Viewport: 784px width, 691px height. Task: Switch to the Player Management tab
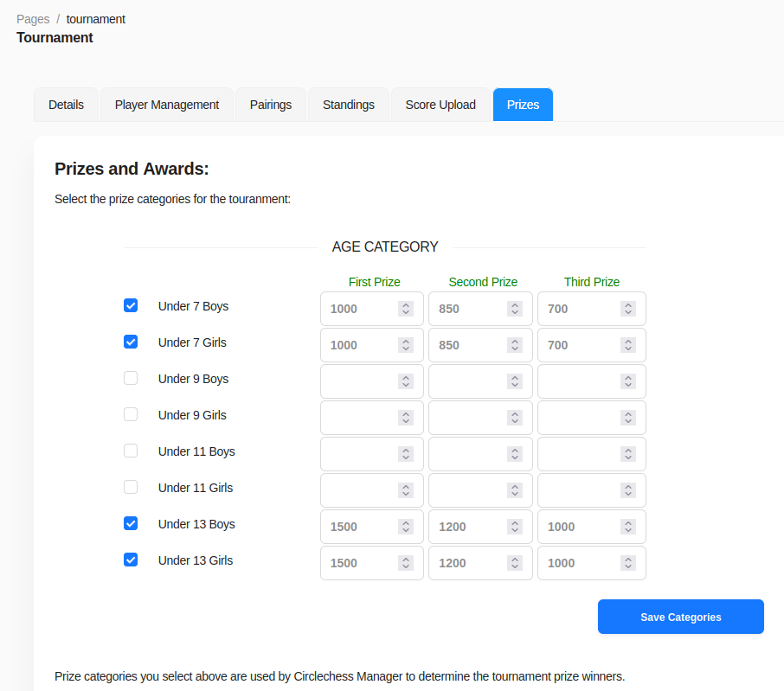(166, 105)
